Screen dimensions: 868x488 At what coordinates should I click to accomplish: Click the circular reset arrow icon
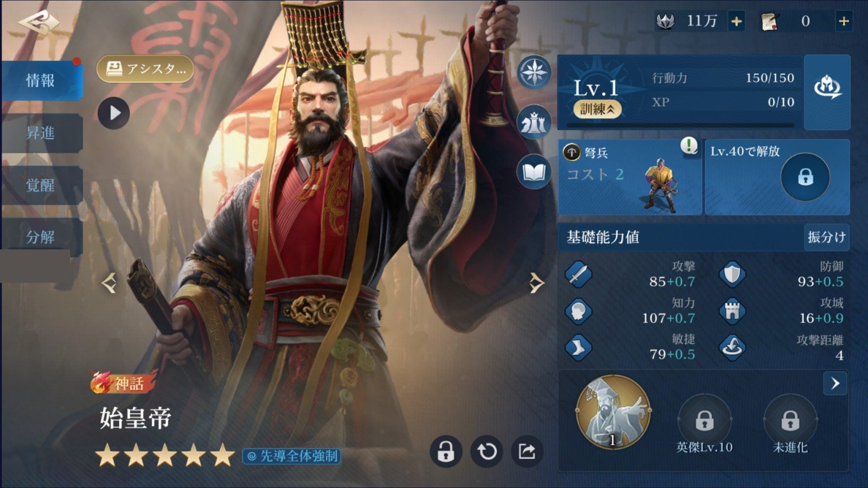[x=487, y=451]
